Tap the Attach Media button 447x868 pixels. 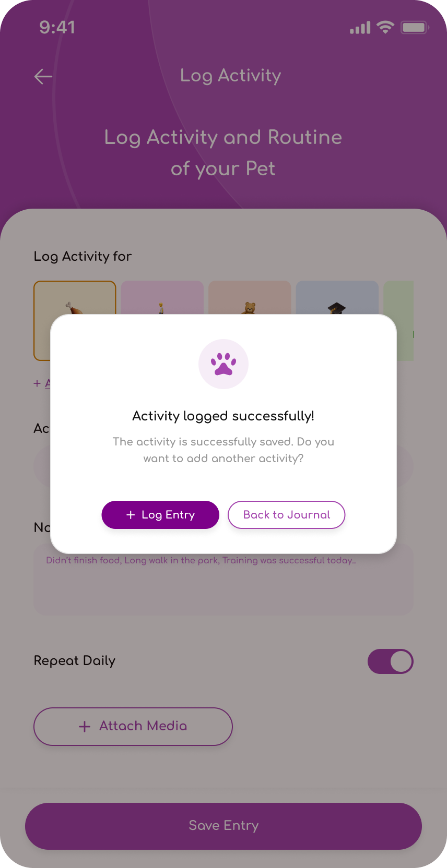[x=133, y=727]
